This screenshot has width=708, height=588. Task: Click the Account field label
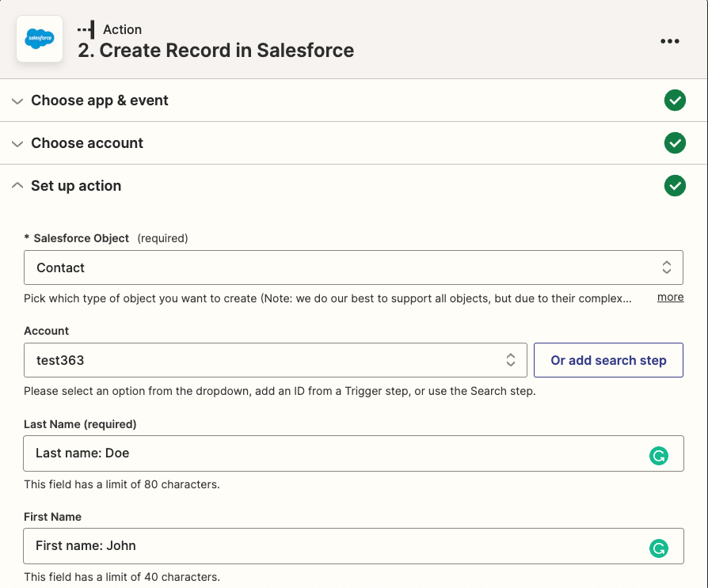(x=46, y=331)
